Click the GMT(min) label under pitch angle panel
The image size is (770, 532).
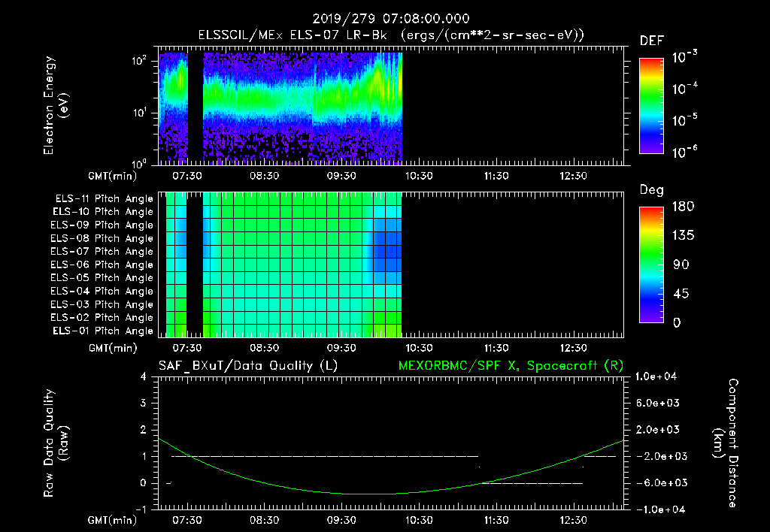click(113, 349)
